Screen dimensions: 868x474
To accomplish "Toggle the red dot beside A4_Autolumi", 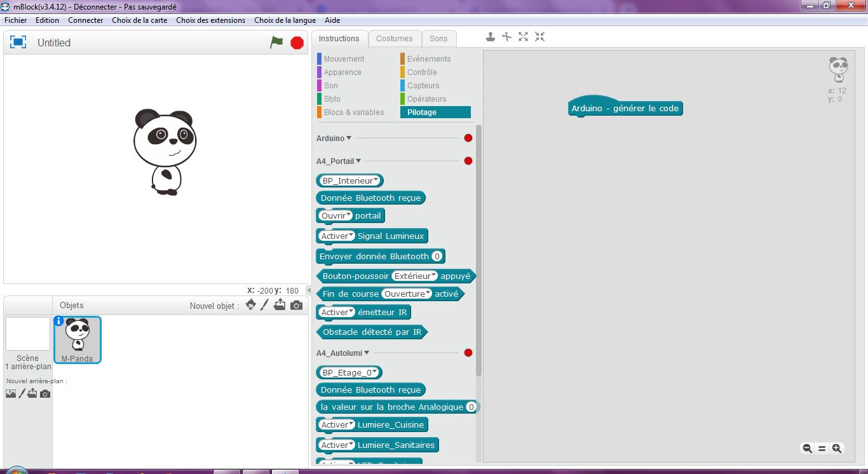I will (468, 353).
